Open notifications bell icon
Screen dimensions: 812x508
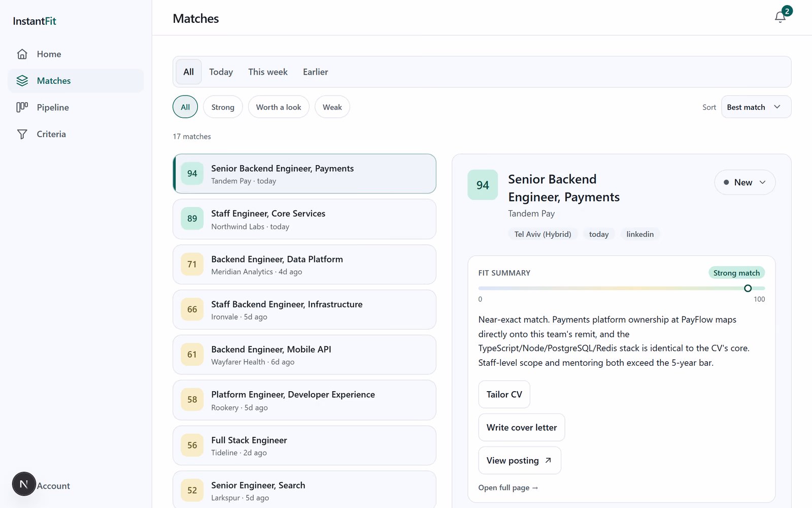coord(780,17)
